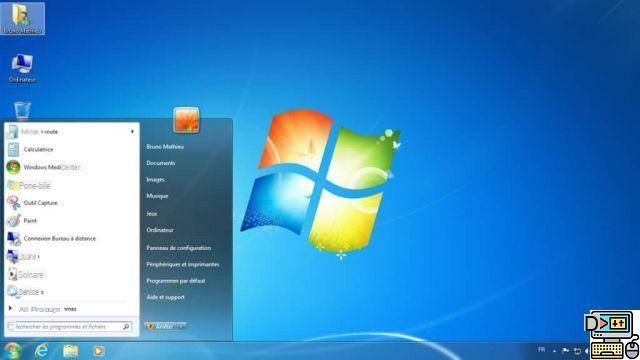Image resolution: width=640 pixels, height=360 pixels.
Task: Open the Aide et support link
Action: click(x=165, y=297)
